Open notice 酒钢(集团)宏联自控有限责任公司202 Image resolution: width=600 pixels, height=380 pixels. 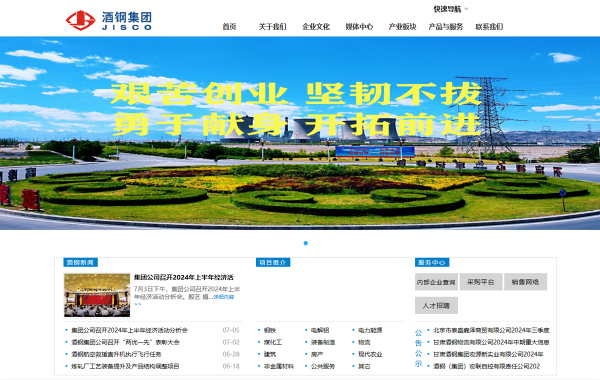pyautogui.click(x=486, y=366)
